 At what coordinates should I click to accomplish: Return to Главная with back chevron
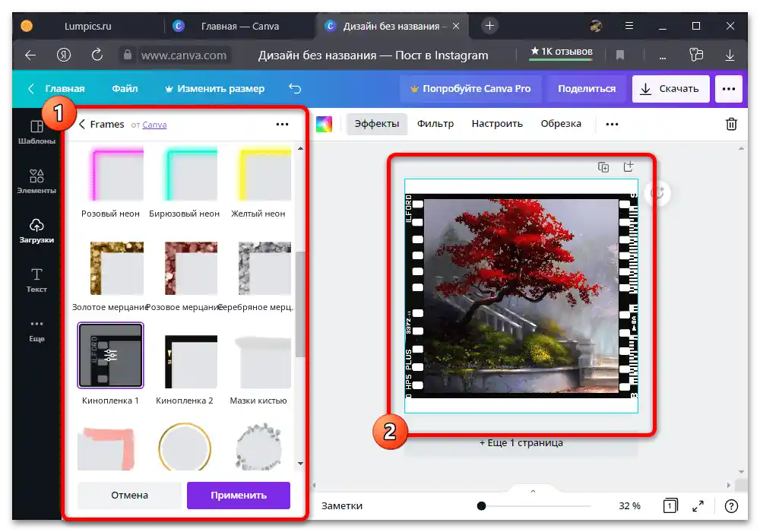[30, 89]
